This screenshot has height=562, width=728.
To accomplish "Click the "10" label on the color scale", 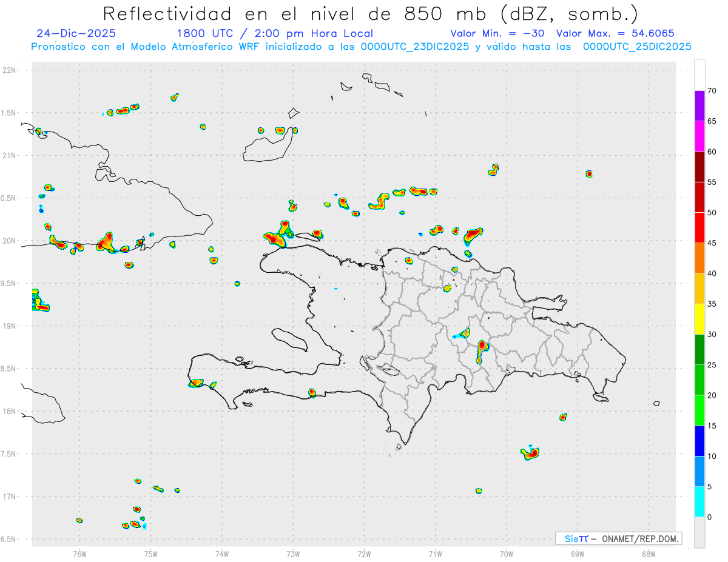I will coord(712,456).
